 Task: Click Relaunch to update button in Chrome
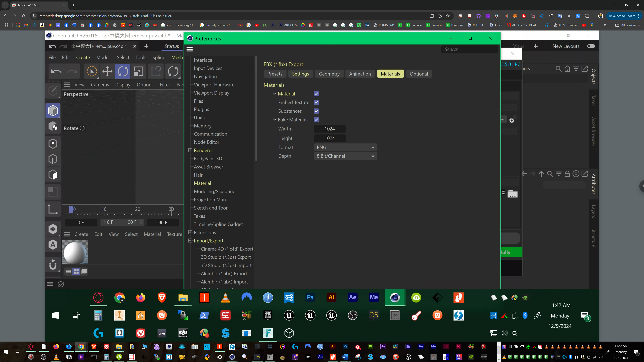point(624,16)
